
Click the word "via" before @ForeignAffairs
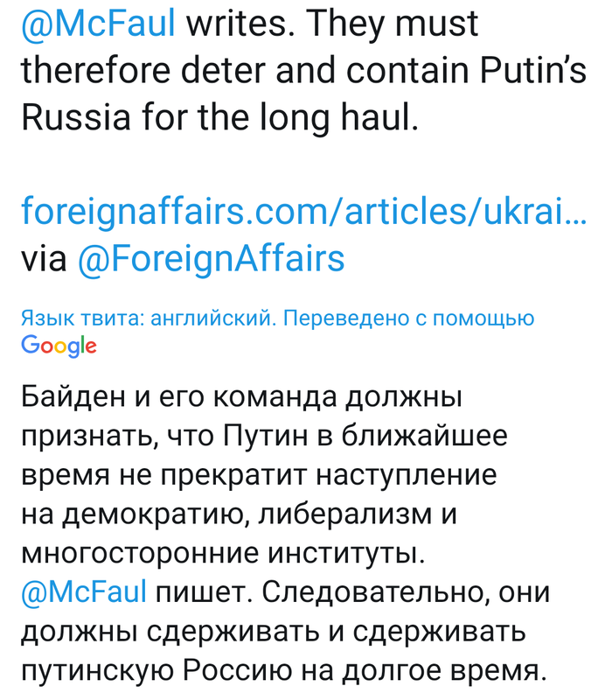44,259
